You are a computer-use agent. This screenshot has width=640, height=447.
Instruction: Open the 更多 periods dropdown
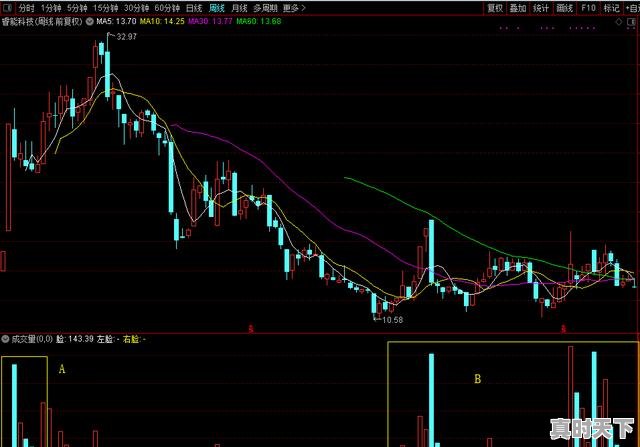click(294, 7)
